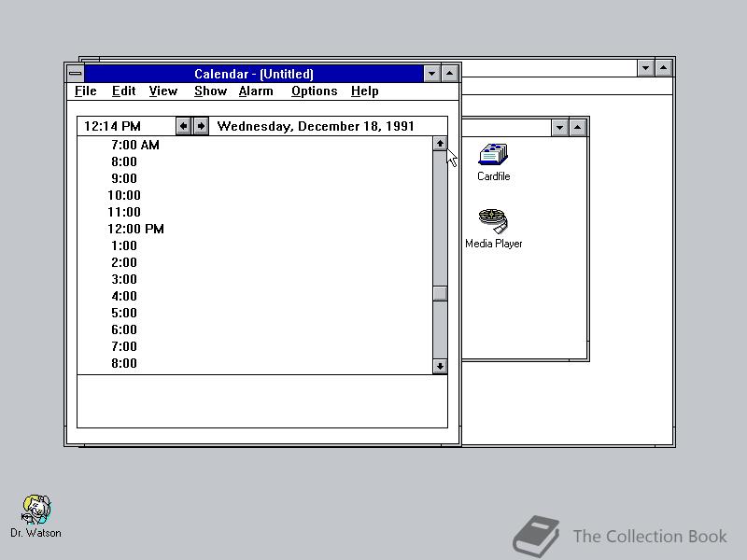Viewport: 747px width, 560px height.
Task: Click the Wednesday, December 18, 1991 date
Action: pyautogui.click(x=316, y=126)
